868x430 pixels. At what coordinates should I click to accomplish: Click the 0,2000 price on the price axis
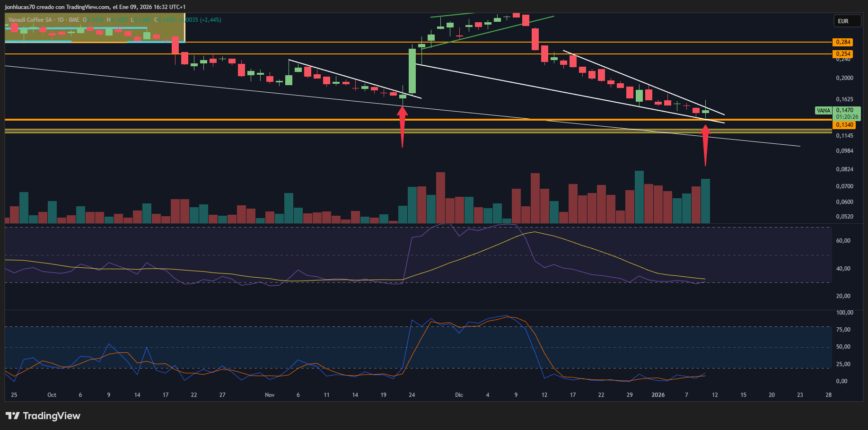point(844,78)
